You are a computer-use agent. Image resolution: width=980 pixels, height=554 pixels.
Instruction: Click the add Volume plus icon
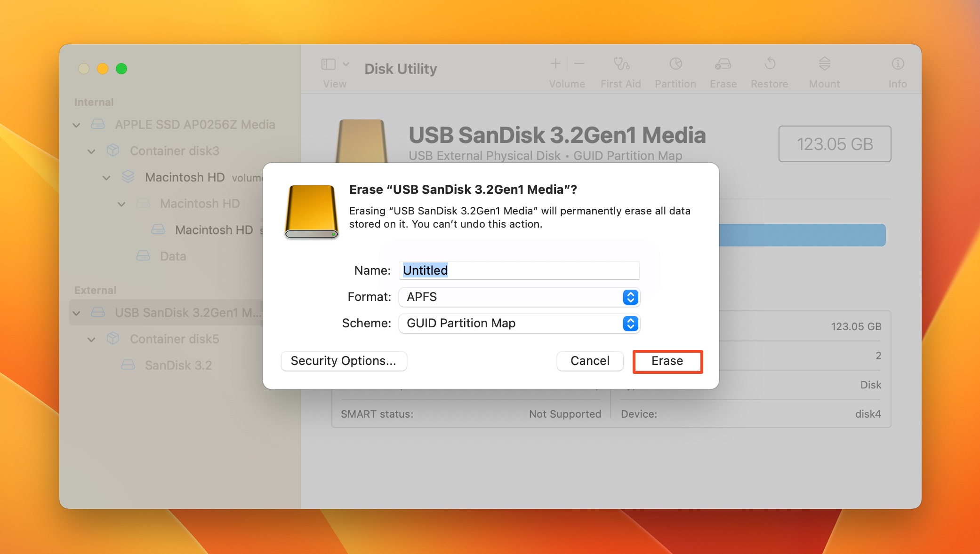pyautogui.click(x=555, y=63)
